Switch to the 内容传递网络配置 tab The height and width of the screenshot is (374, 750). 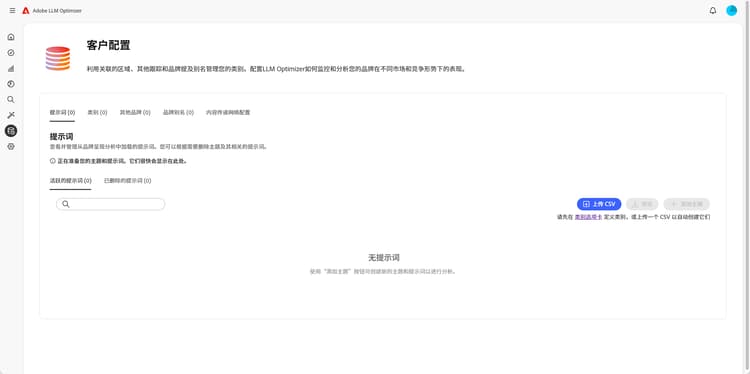228,112
